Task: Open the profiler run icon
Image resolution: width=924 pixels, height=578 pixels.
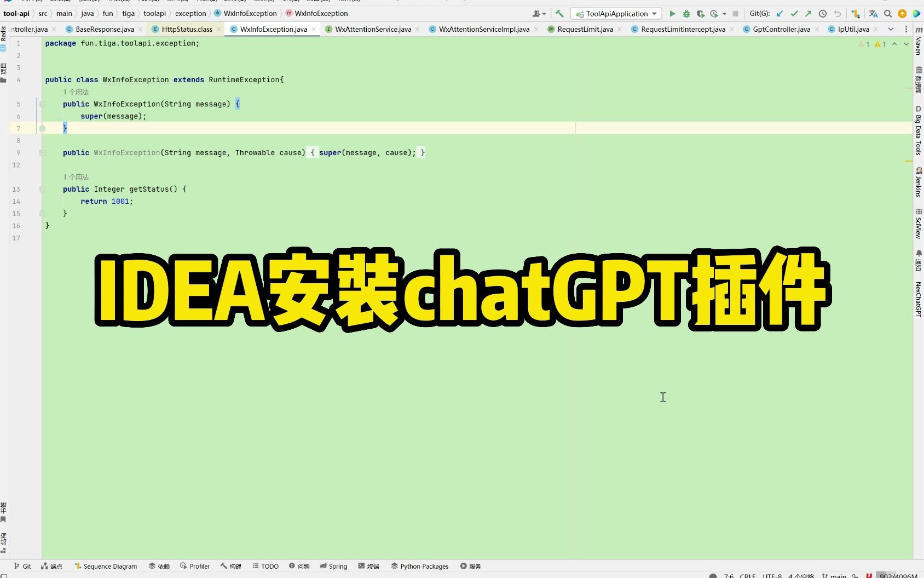Action: pos(714,14)
